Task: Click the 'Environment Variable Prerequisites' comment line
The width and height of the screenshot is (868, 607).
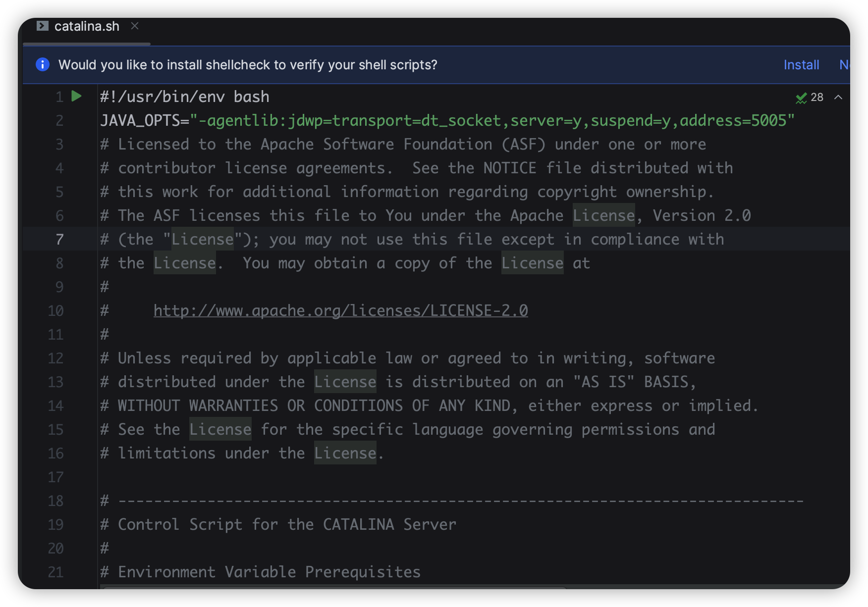Action: 269,572
